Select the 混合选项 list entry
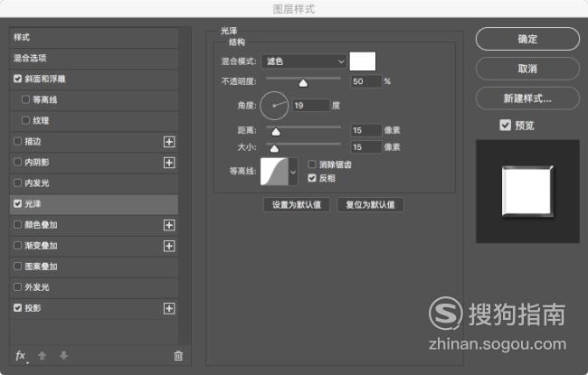This screenshot has width=588, height=375. click(x=94, y=59)
